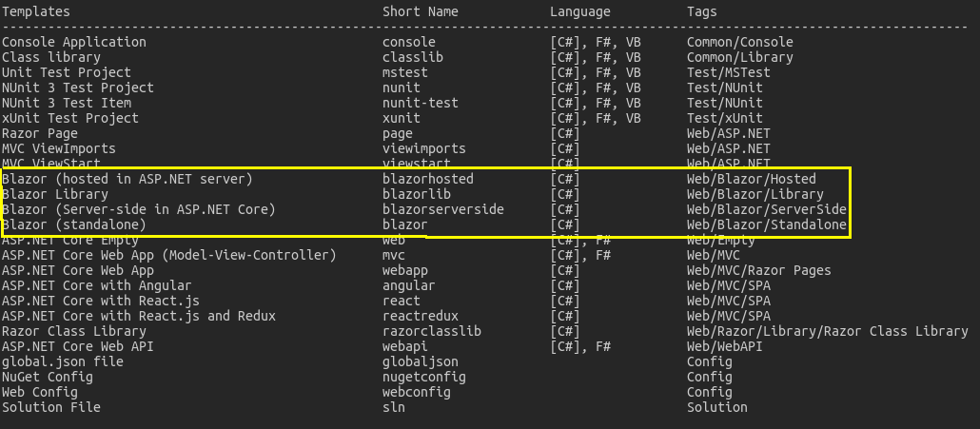This screenshot has width=980, height=429.
Task: Click the "Templates" column header
Action: pyautogui.click(x=36, y=11)
